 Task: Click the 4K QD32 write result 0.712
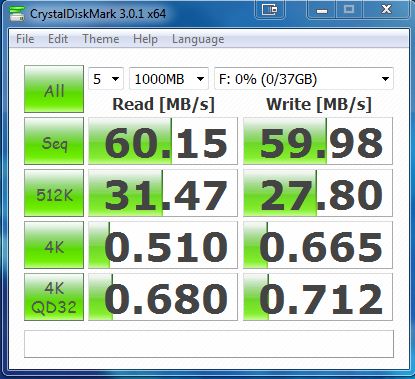coord(318,297)
